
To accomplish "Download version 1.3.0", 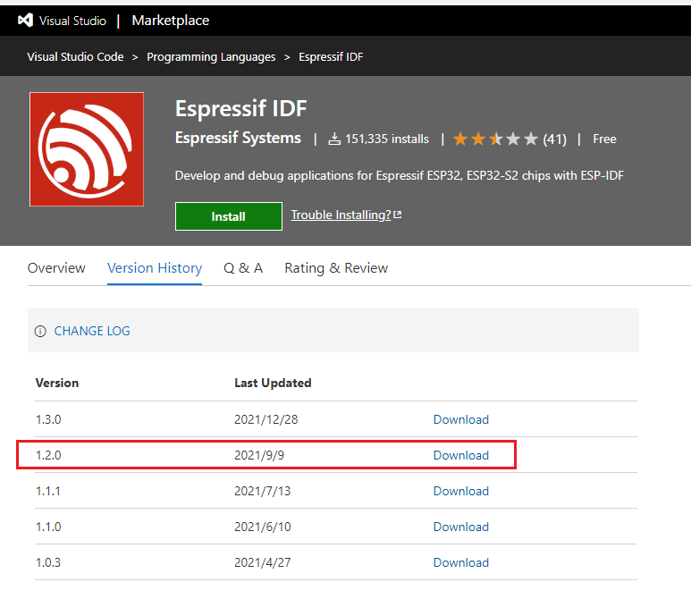I will (461, 419).
